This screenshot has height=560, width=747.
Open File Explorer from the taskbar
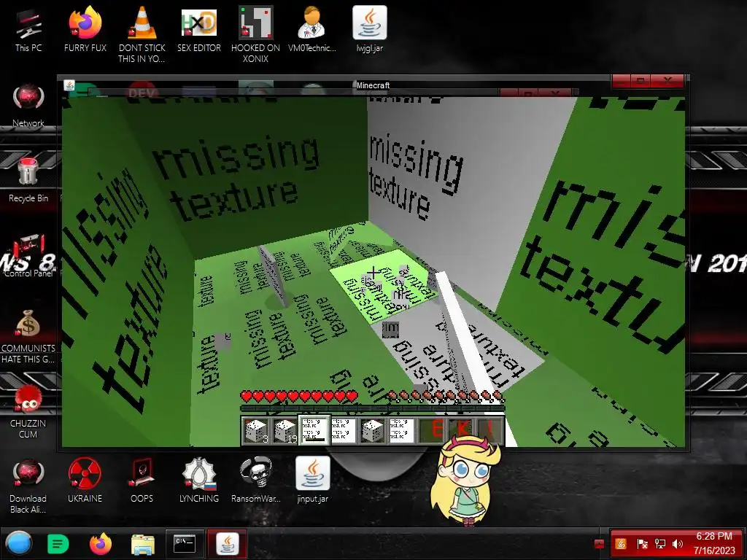(x=142, y=544)
